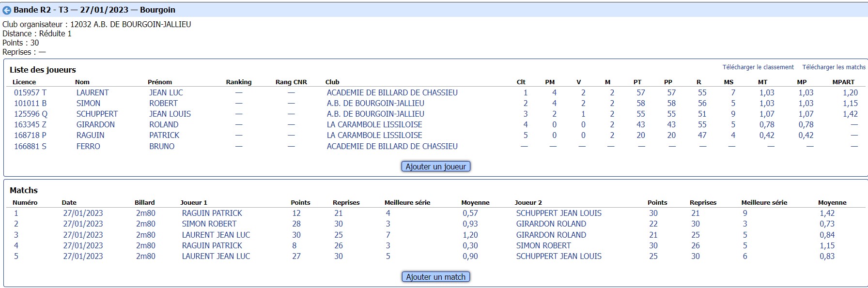Click RAGUIN PATRICK as Joueur 1 in match 1
The width and height of the screenshot is (868, 288).
212,213
